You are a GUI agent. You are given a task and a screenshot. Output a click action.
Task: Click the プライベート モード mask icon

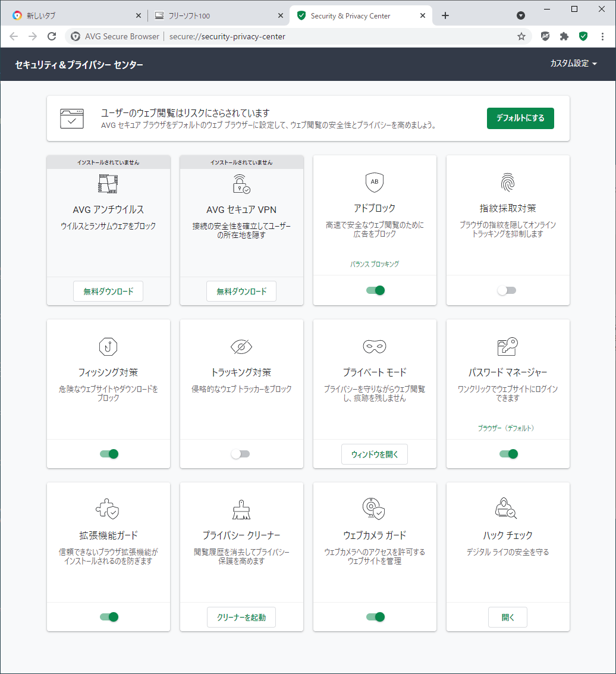click(374, 346)
